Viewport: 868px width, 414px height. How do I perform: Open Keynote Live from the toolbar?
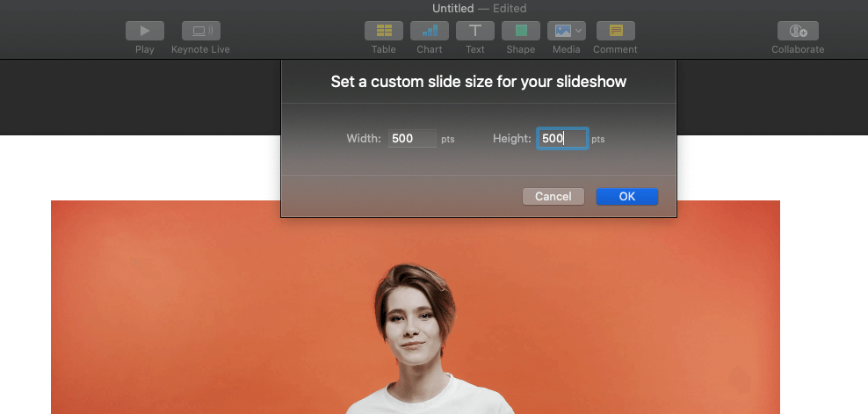coord(200,31)
